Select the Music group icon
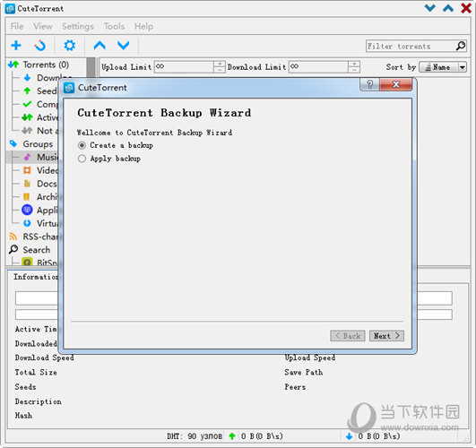 pos(27,157)
